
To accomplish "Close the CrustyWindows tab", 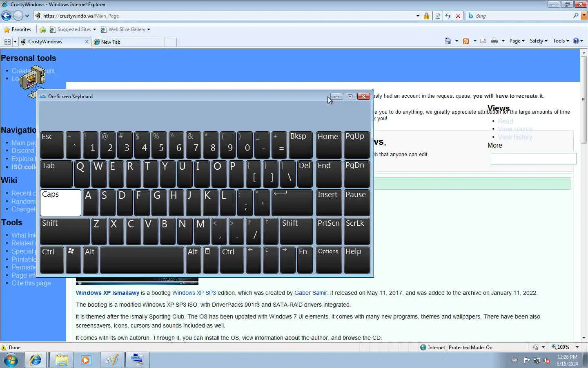I will point(87,42).
